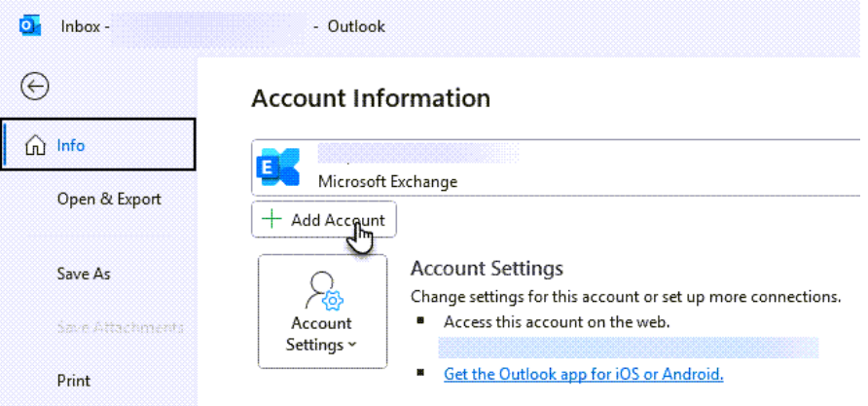The height and width of the screenshot is (406, 868).
Task: Click the Account Settings section heading
Action: pyautogui.click(x=487, y=269)
